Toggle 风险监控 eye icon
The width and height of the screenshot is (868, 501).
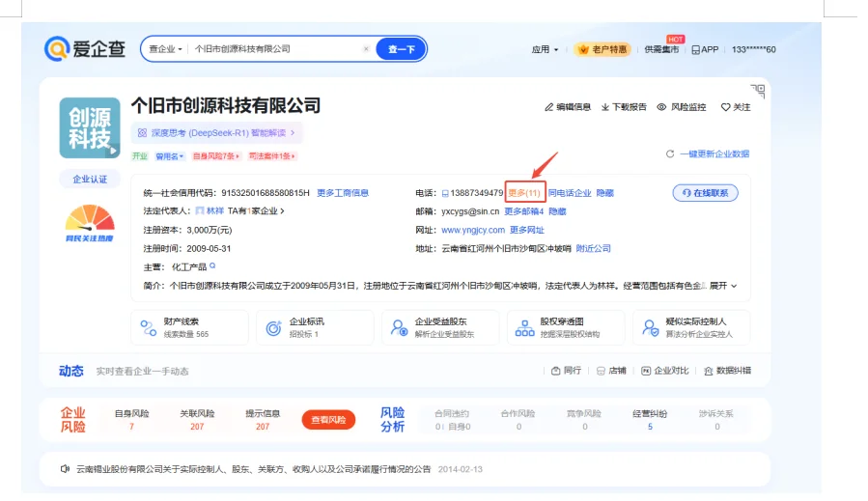(661, 107)
